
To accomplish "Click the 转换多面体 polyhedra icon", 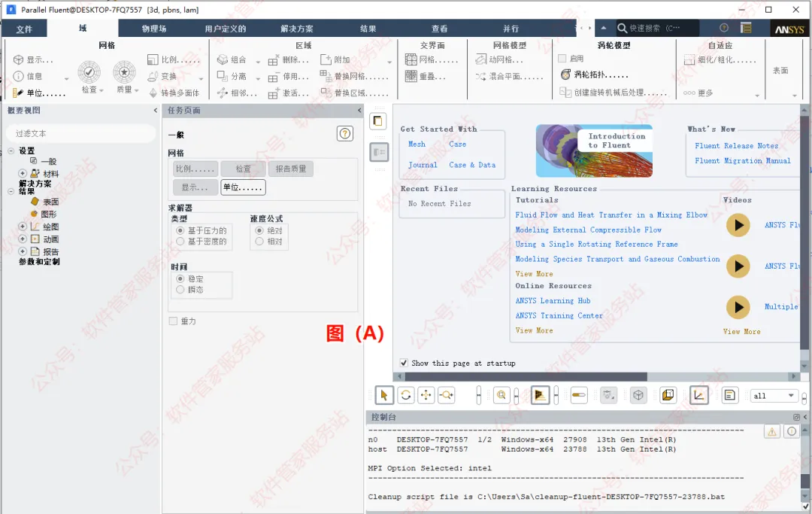I will (x=153, y=93).
